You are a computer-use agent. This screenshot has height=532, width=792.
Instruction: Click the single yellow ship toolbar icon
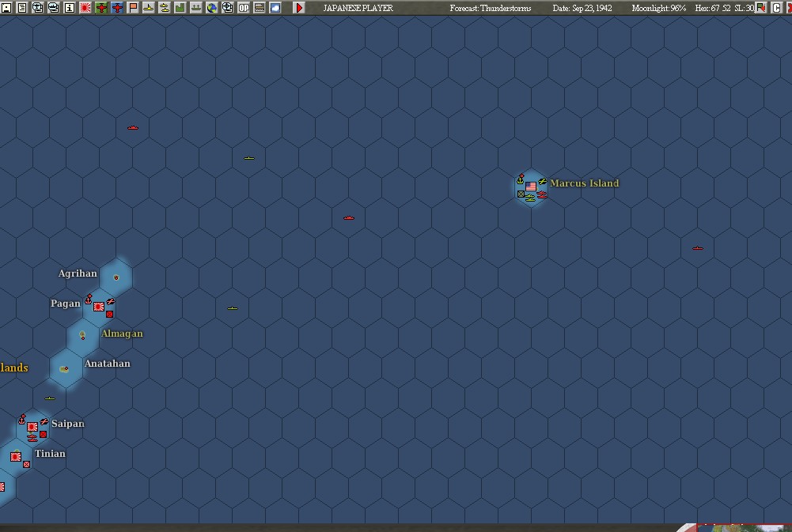click(x=149, y=8)
